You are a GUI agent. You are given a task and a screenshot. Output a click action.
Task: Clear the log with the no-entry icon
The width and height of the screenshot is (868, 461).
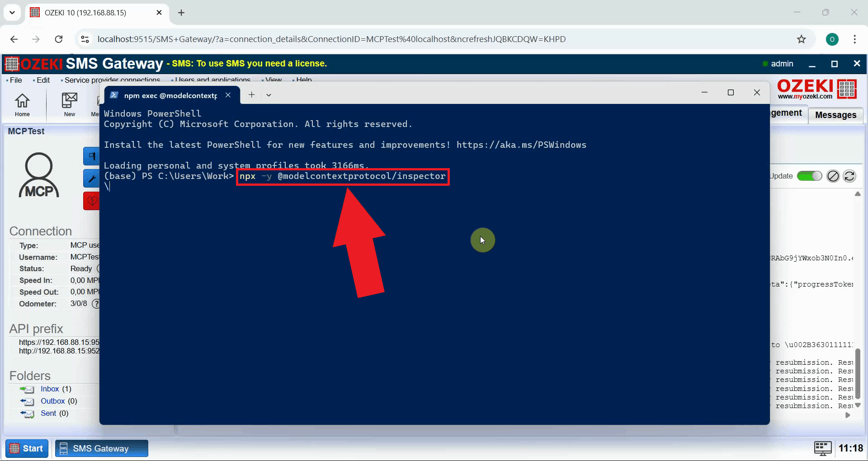click(x=833, y=176)
